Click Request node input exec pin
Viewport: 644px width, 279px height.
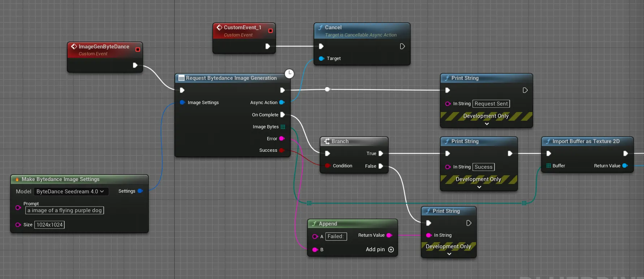(x=182, y=90)
